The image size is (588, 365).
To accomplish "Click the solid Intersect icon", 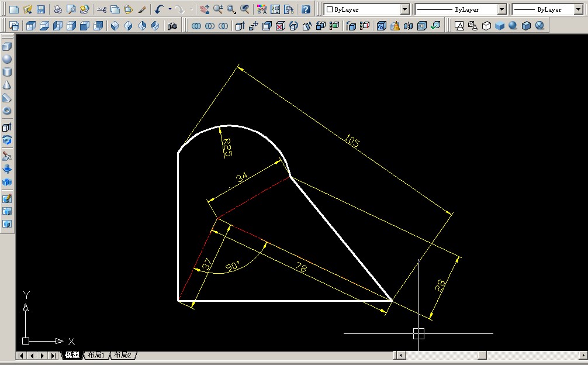I will click(223, 26).
